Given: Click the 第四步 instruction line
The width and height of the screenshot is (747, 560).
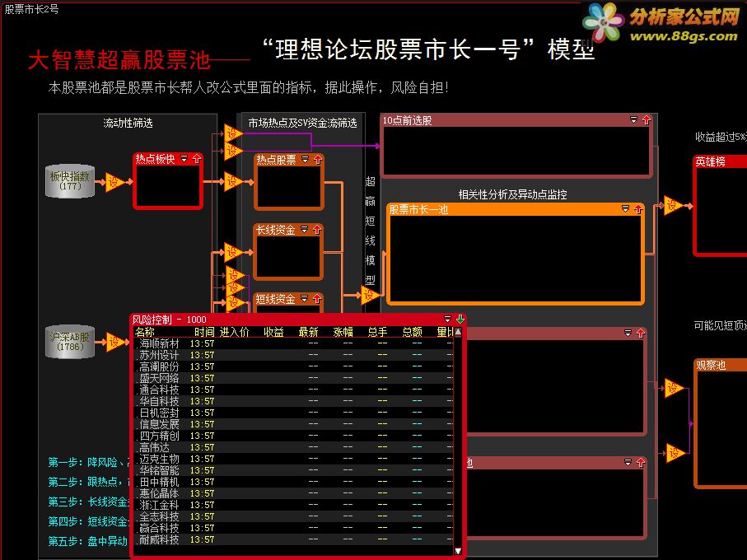Looking at the screenshot, I should (x=88, y=521).
